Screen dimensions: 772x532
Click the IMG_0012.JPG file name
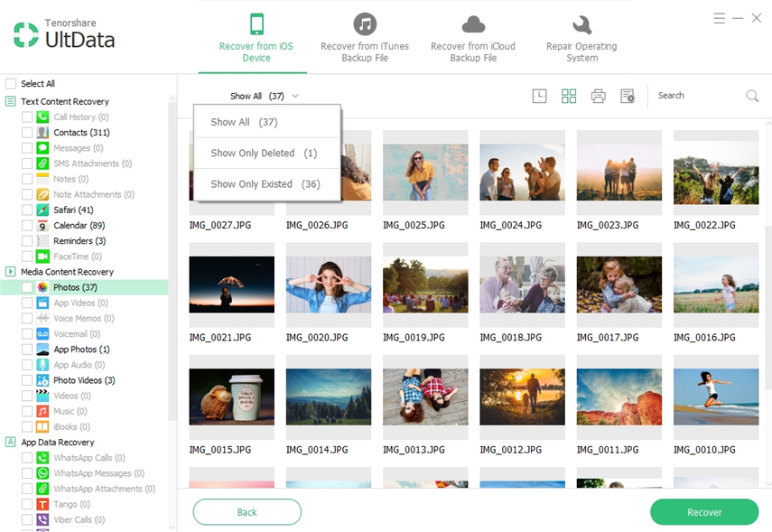tap(510, 450)
